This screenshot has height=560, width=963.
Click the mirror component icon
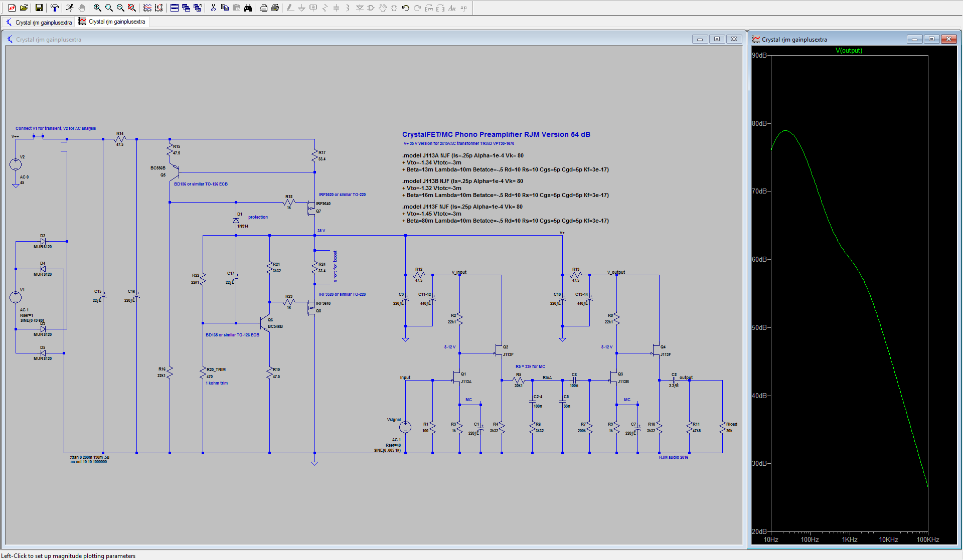click(x=440, y=8)
